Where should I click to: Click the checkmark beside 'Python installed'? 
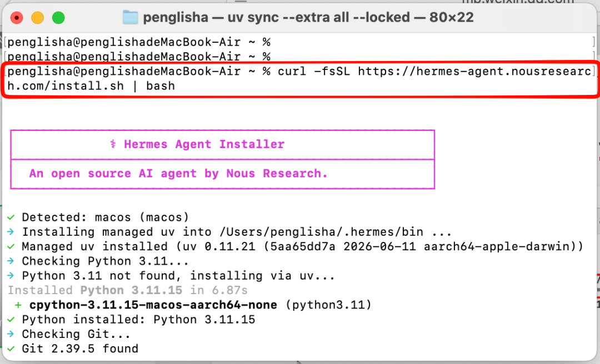point(11,320)
